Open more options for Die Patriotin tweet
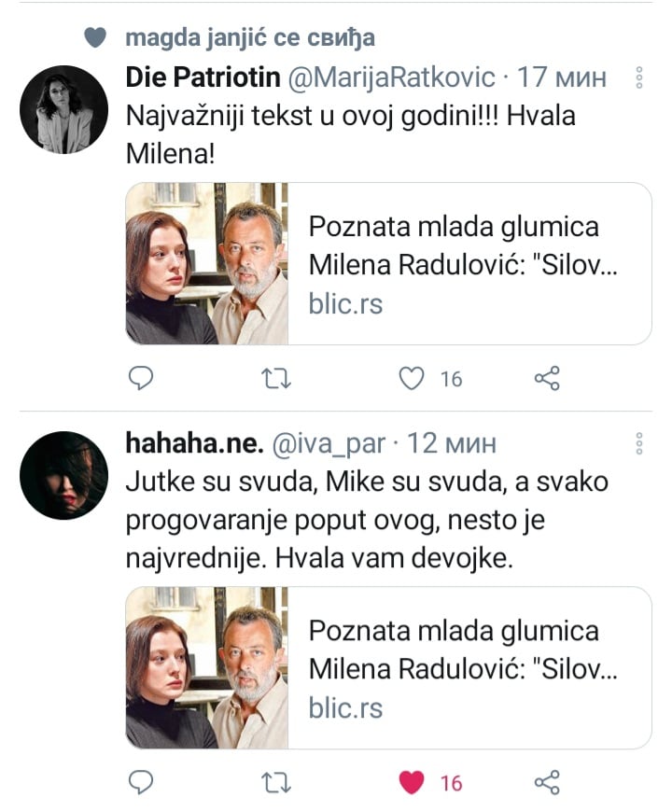The width and height of the screenshot is (672, 811). click(639, 77)
